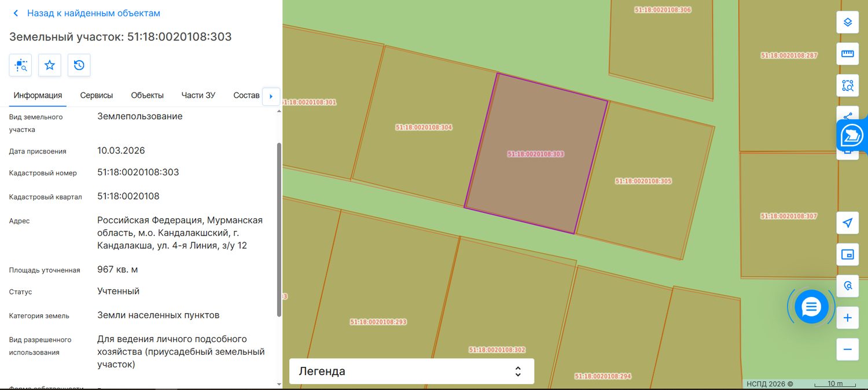Click the cadastral quarter value 51:18:0020108

pyautogui.click(x=128, y=196)
